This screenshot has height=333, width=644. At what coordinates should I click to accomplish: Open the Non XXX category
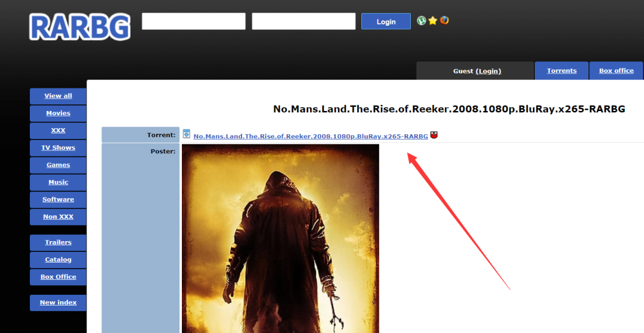[58, 217]
